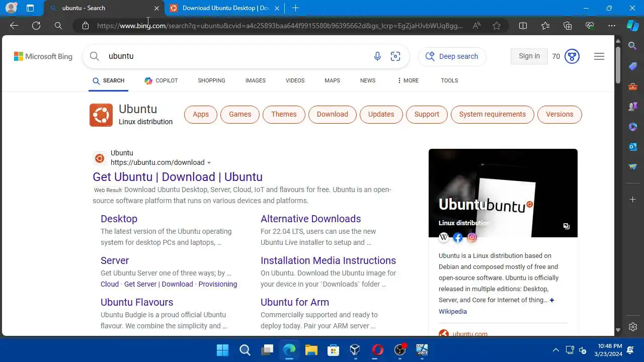
Task: Open tab actions menu icon
Action: (x=30, y=8)
